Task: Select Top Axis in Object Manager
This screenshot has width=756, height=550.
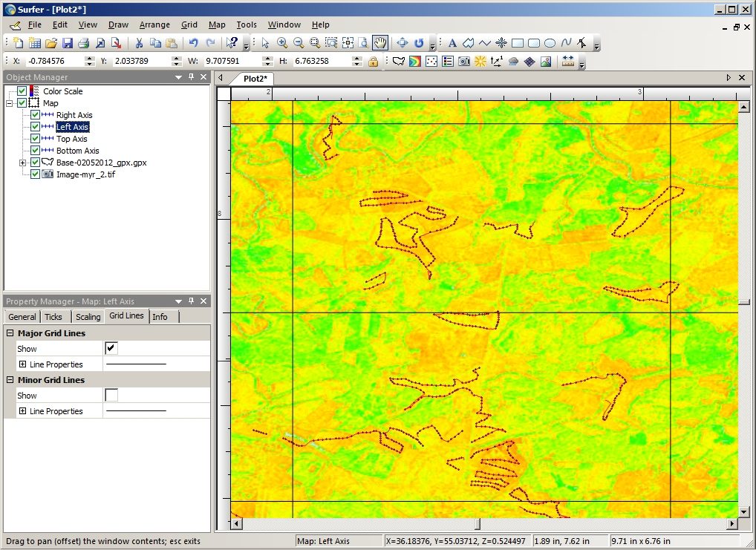Action: (72, 139)
